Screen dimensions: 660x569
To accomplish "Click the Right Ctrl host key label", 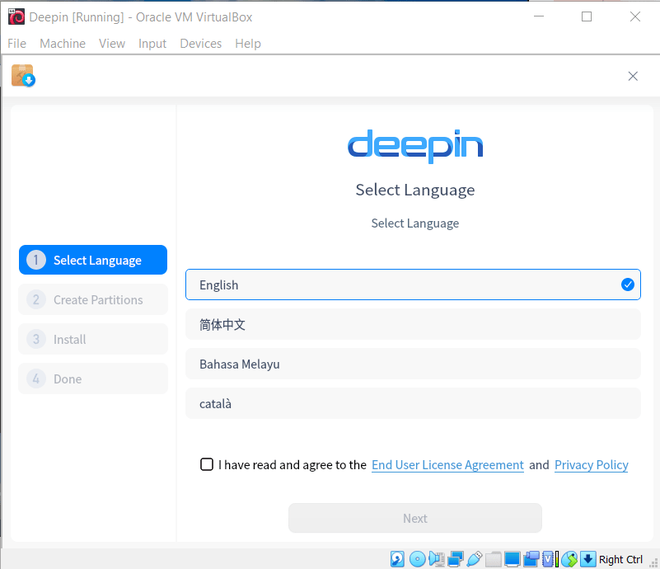I will pos(621,559).
